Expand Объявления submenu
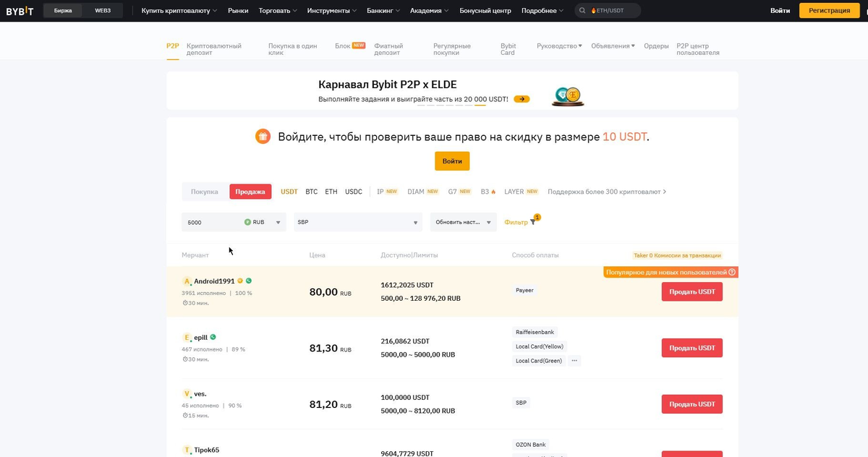 tap(613, 46)
